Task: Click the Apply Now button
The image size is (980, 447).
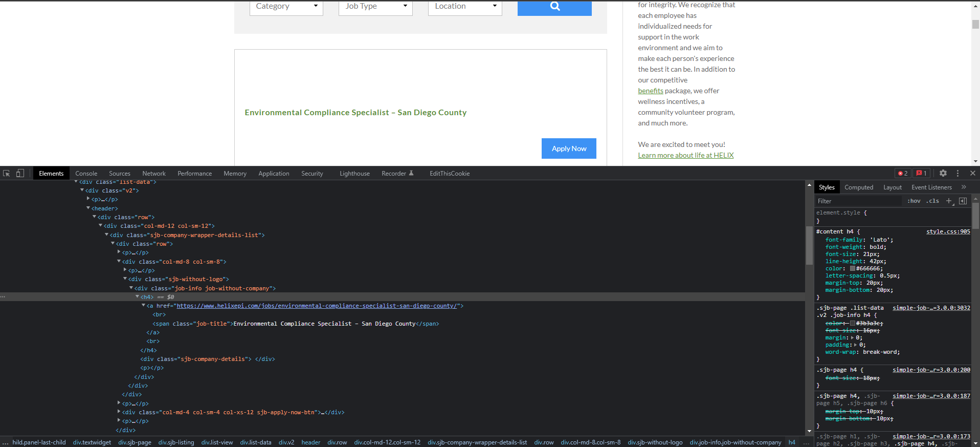Action: point(569,148)
